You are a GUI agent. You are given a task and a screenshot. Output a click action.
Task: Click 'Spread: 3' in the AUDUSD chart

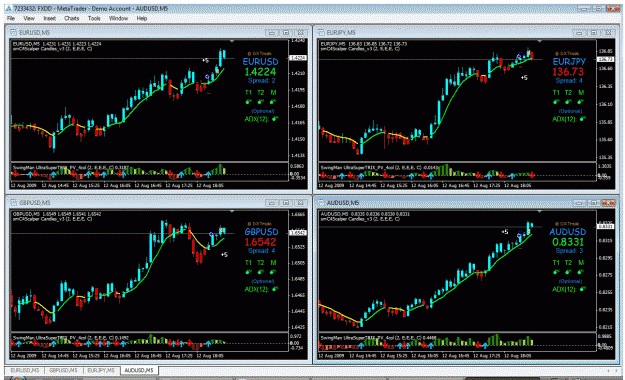click(569, 251)
